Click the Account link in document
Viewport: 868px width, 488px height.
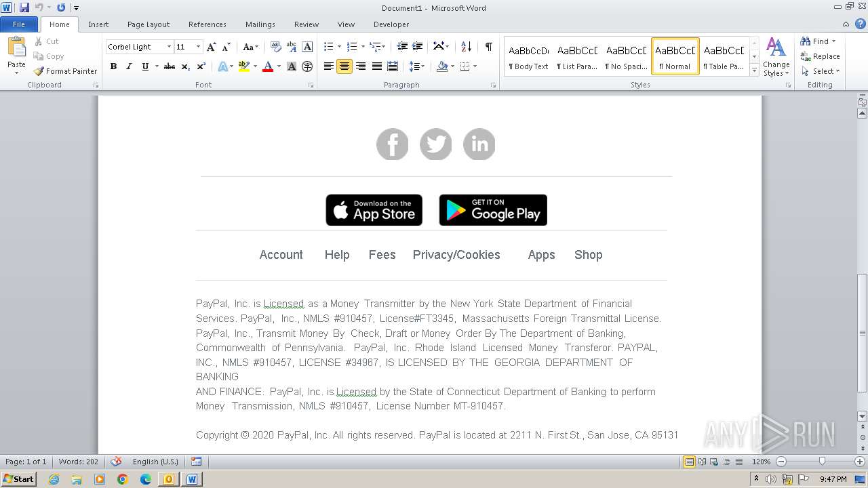(281, 255)
